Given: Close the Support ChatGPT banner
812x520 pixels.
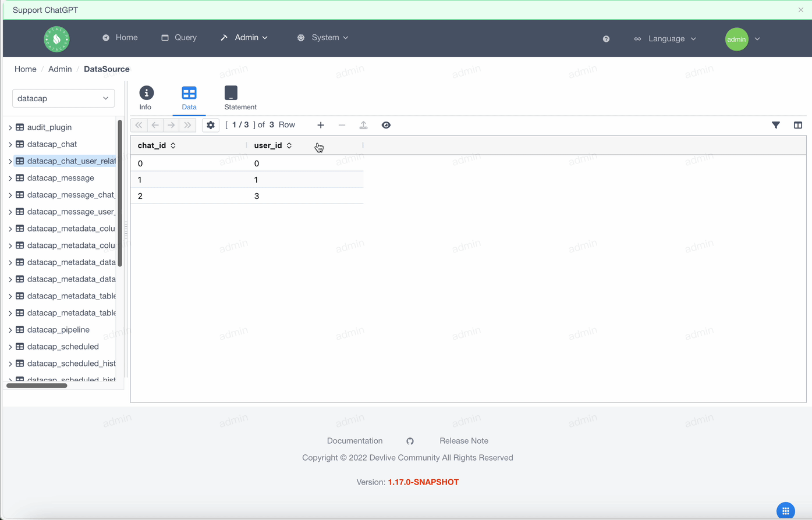Looking at the screenshot, I should point(801,10).
